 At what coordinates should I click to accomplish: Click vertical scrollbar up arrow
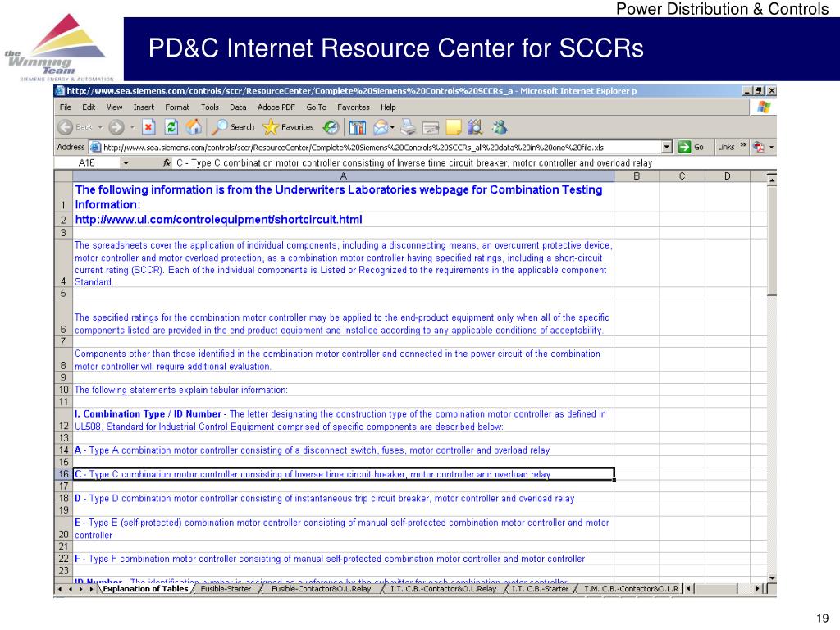772,180
